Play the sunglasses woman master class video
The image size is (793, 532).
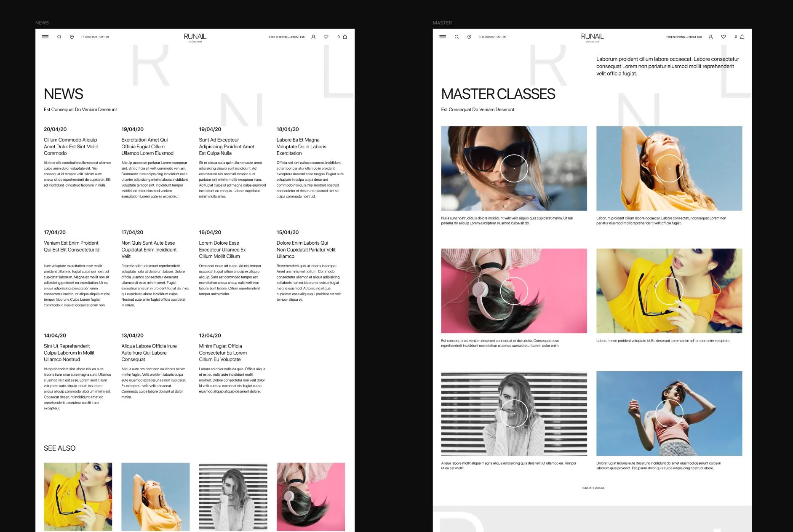point(514,168)
